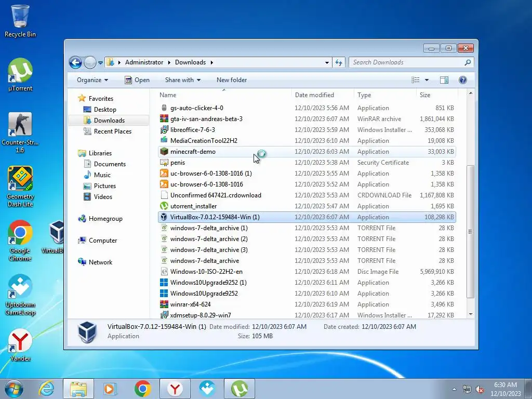
Task: Sort by Date modified column
Action: 323,95
